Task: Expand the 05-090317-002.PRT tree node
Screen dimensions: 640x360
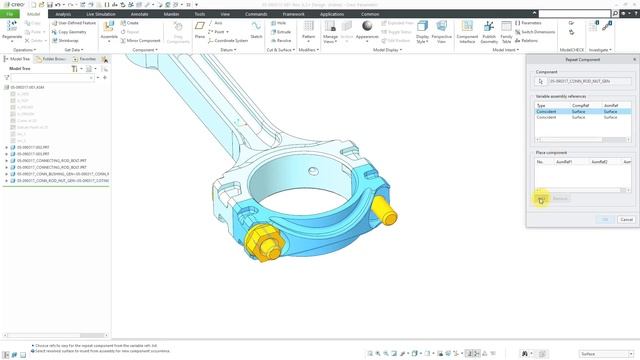Action: (7, 147)
